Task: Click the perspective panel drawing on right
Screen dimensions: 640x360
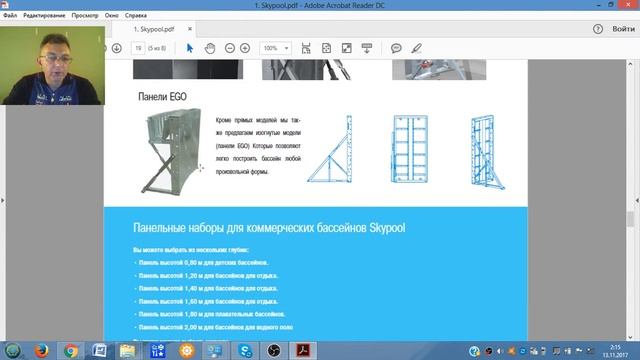Action: click(488, 152)
